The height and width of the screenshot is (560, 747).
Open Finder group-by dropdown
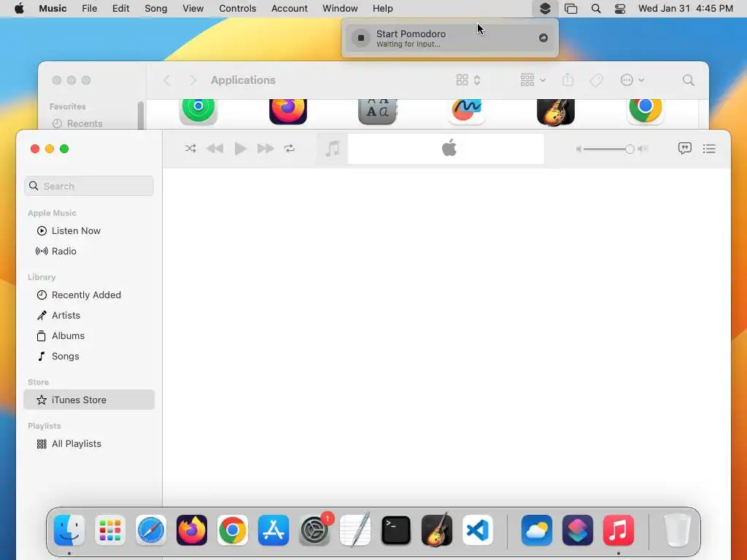(533, 80)
